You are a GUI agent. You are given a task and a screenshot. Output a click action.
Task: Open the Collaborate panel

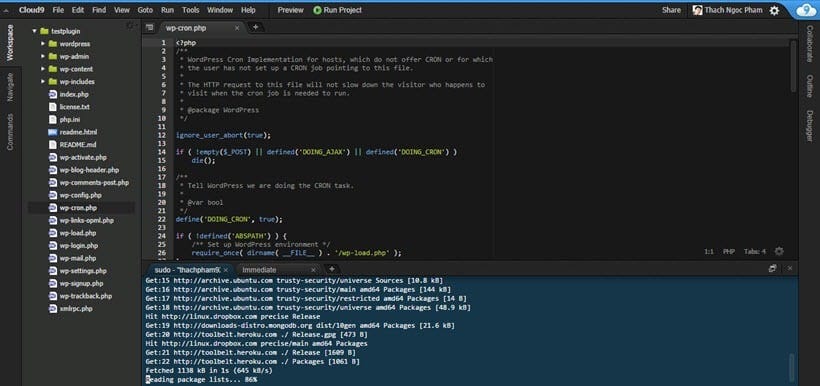(x=809, y=43)
